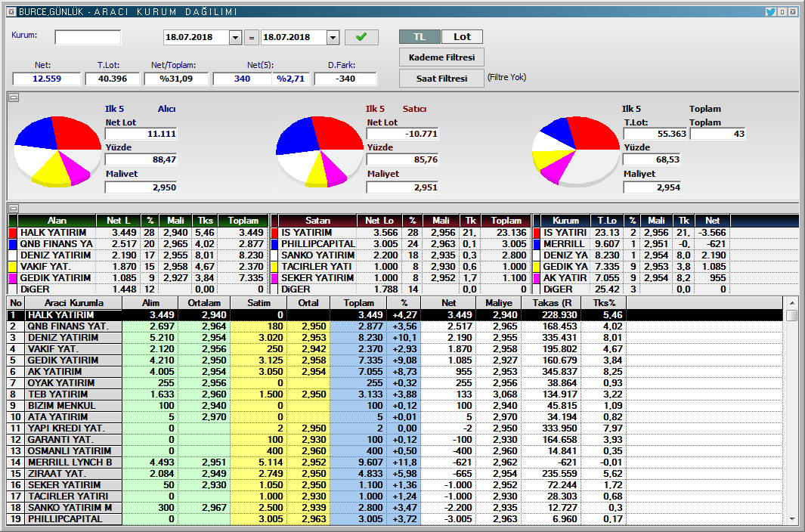Select the ATA YATIRIM row
The width and height of the screenshot is (805, 532).
pyautogui.click(x=395, y=416)
